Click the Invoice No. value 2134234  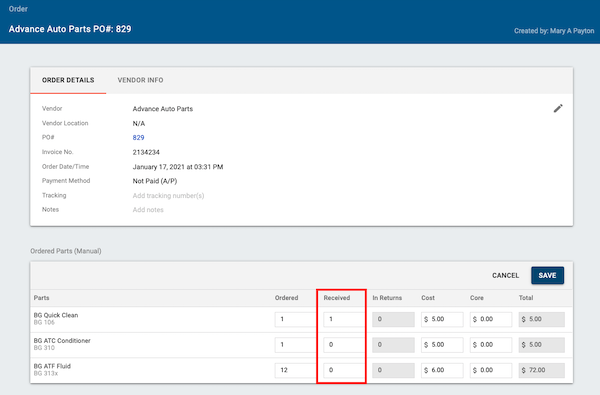(146, 152)
